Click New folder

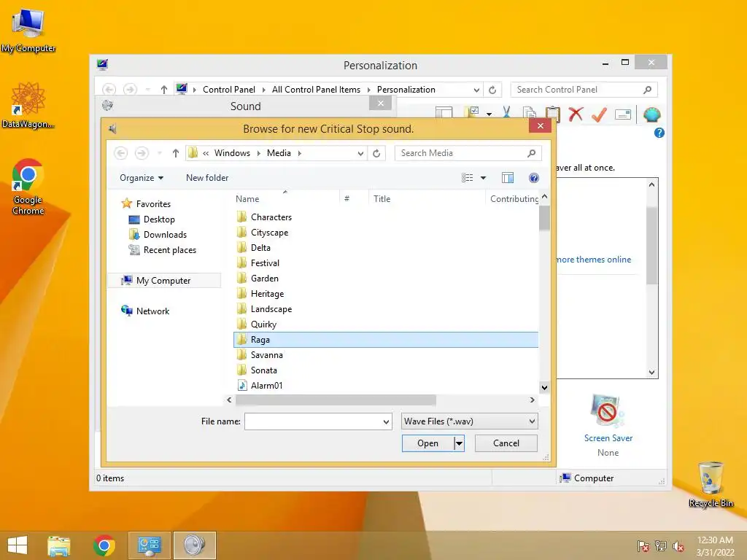tap(207, 178)
